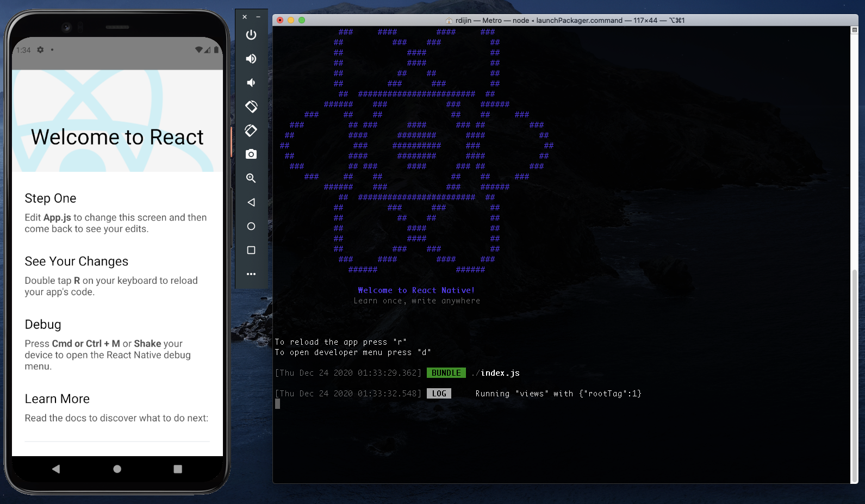Image resolution: width=865 pixels, height=504 pixels.
Task: Rotate emulator right using rotate icon
Action: coord(251,130)
